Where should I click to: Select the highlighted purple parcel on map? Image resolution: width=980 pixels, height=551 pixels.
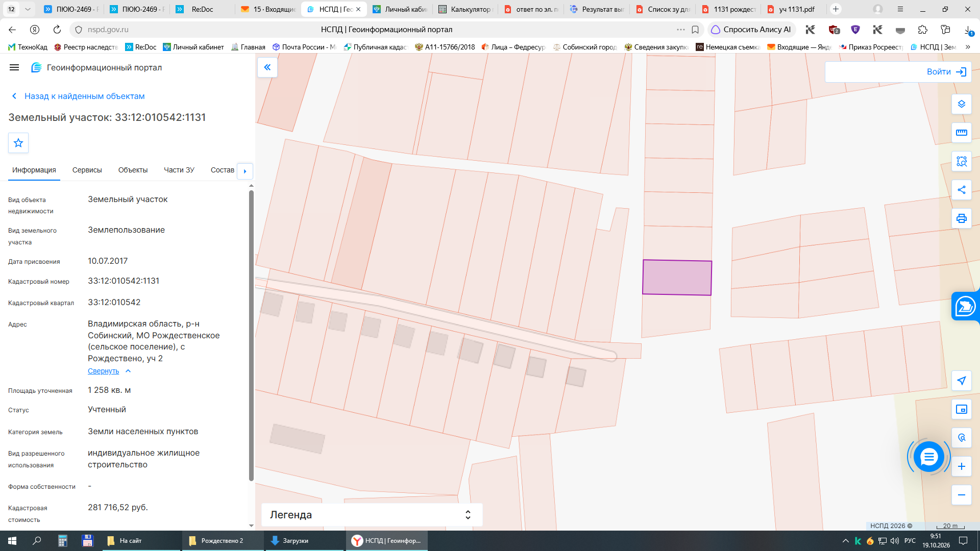(x=677, y=278)
